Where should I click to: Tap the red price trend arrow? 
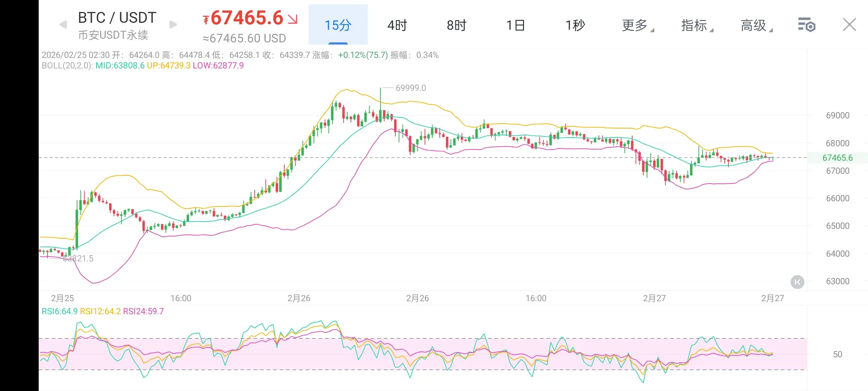click(292, 19)
